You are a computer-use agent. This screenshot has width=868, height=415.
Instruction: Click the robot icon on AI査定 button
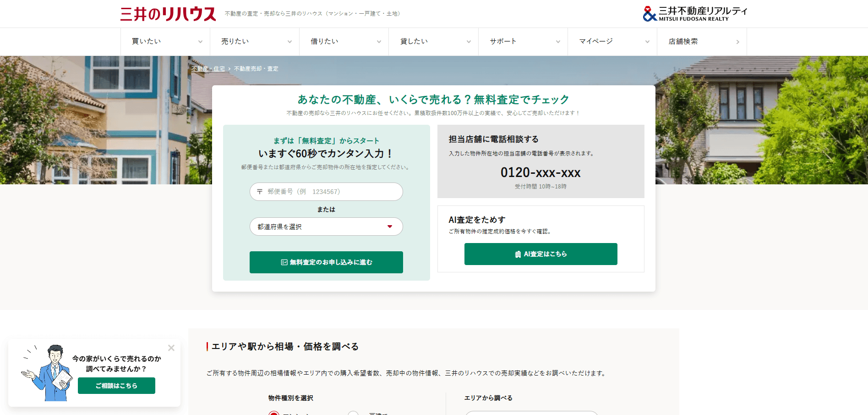(518, 254)
